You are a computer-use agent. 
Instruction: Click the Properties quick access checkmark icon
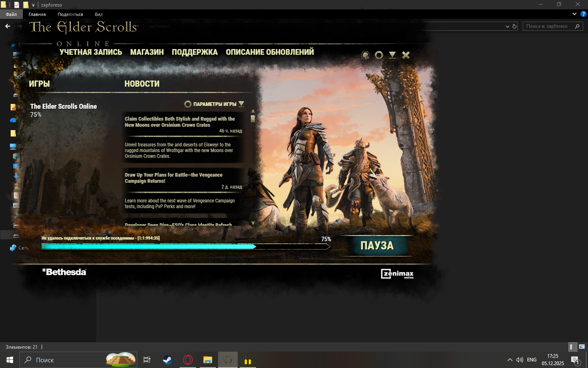point(17,5)
